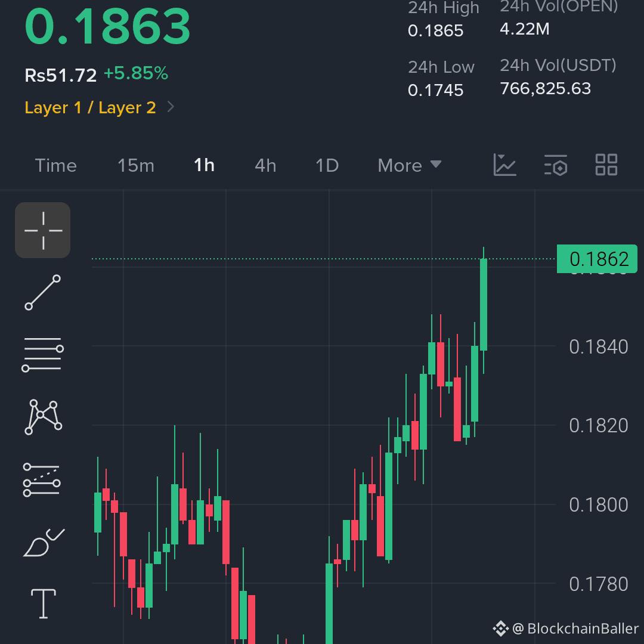Click the 0.1820 price axis label
This screenshot has height=644, width=644.
[x=599, y=426]
